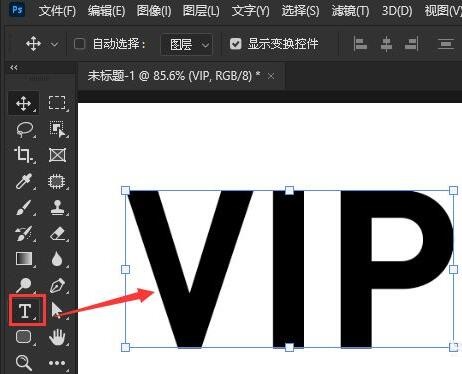Select the Blur droplet tool

[57, 259]
